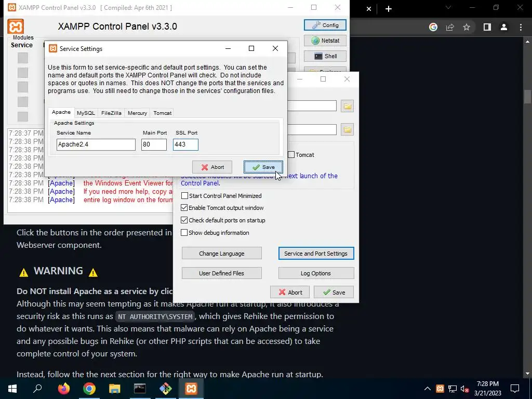Click the fourth module service checkbox

tap(23, 101)
